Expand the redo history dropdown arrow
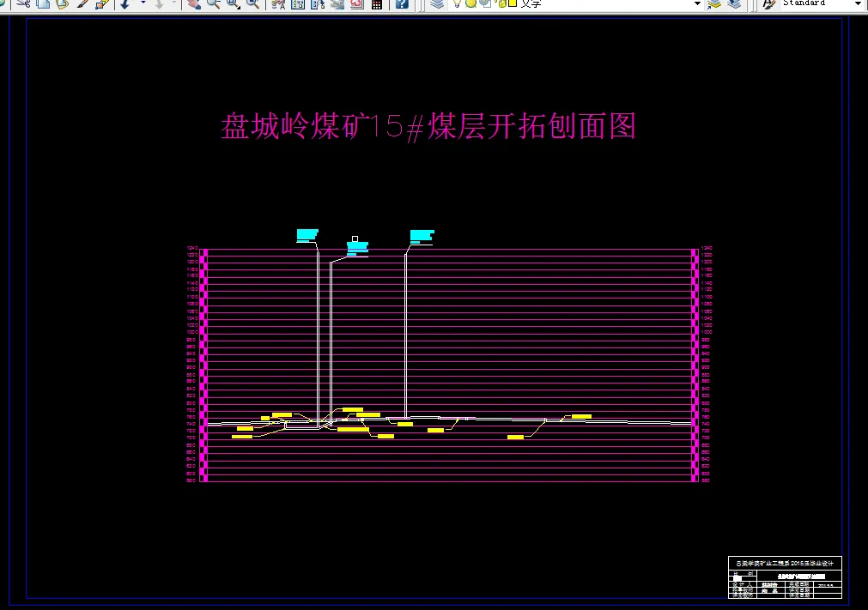868x610 pixels. [x=175, y=3]
